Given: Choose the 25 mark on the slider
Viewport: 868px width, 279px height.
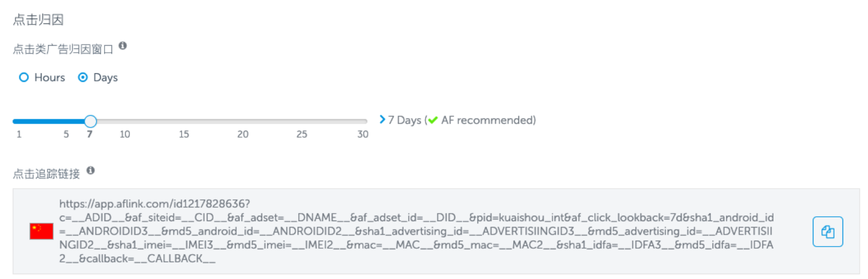Looking at the screenshot, I should (301, 134).
